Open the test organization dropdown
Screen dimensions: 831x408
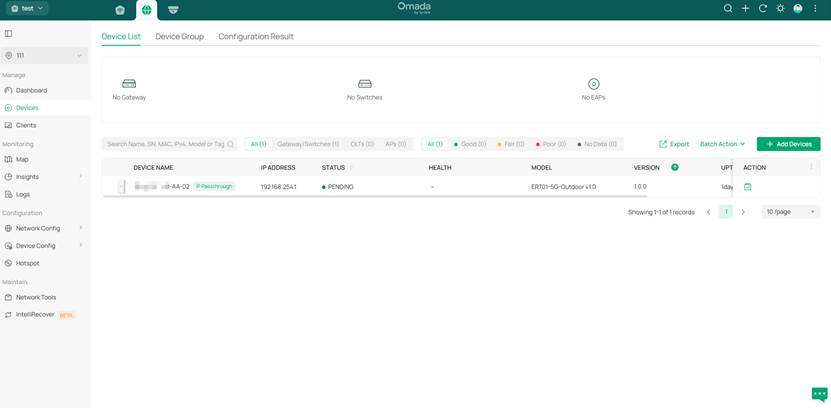coord(27,8)
